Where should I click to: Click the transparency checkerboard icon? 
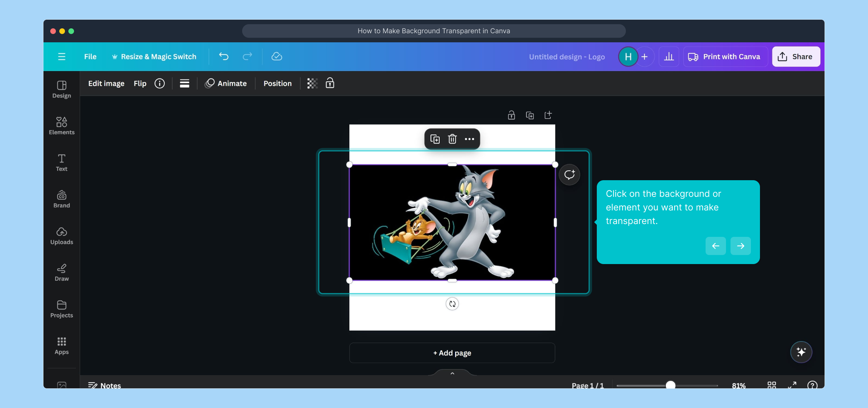(312, 83)
